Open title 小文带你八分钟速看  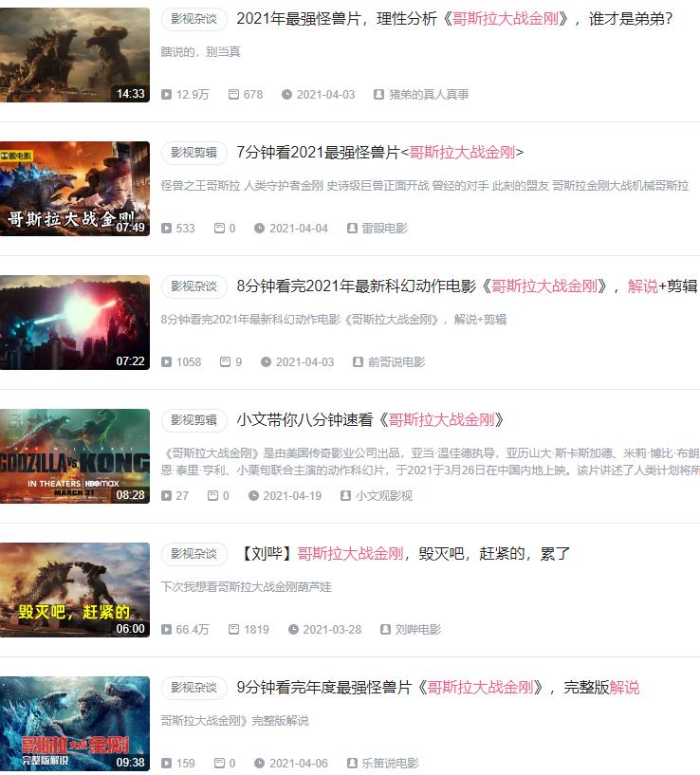(370, 420)
